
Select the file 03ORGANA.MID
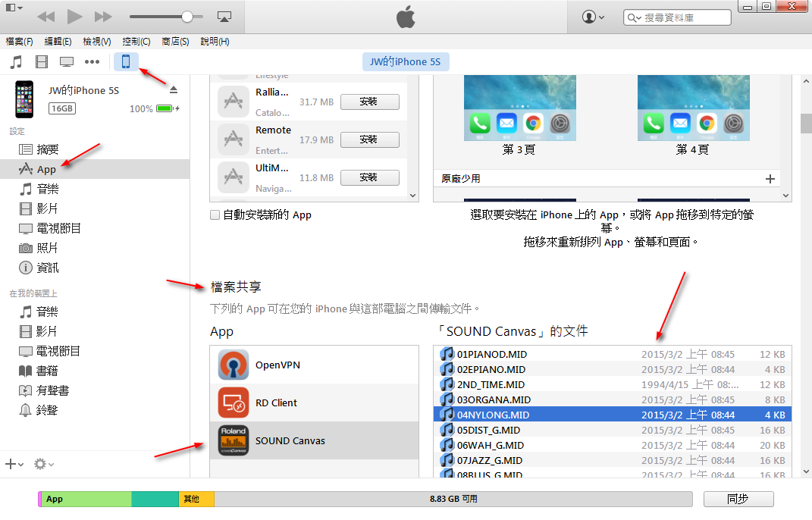[x=613, y=399]
